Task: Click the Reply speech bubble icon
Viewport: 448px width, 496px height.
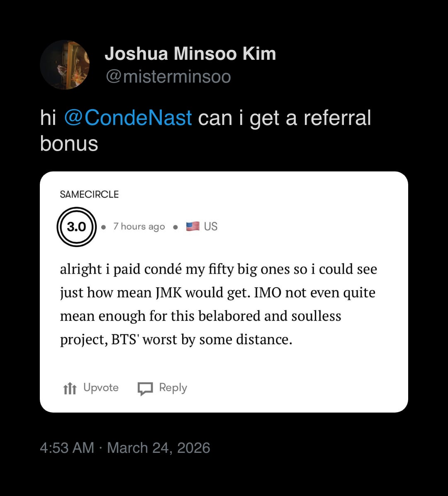Action: [145, 388]
